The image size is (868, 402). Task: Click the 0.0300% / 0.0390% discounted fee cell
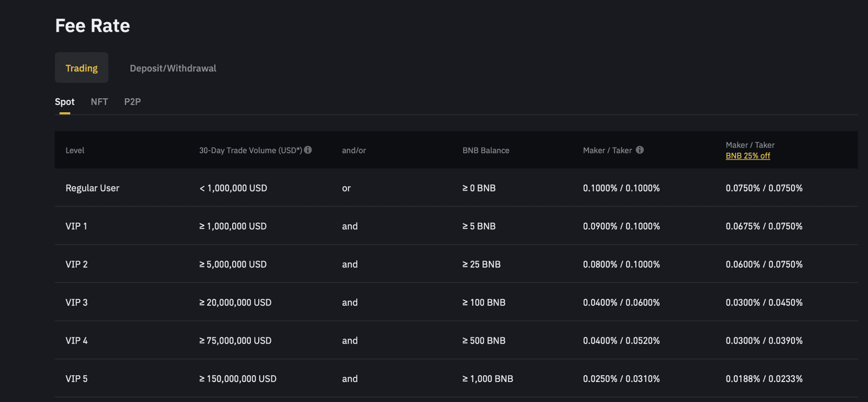764,341
